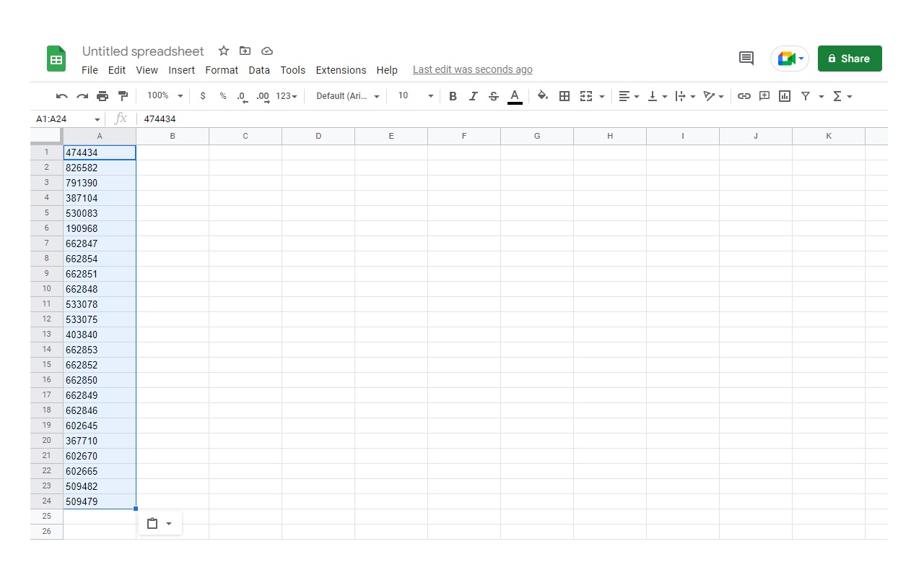Undo the last action
Viewport: 924px width, 578px height.
point(62,96)
